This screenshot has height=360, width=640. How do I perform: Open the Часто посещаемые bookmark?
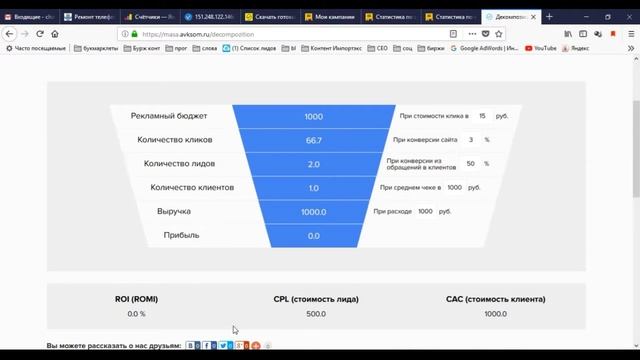[x=36, y=48]
